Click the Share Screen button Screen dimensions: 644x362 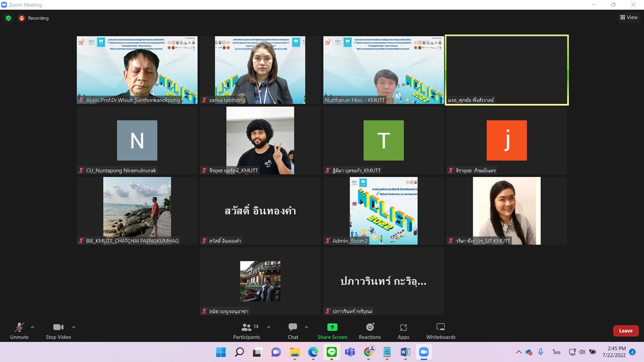coord(332,331)
